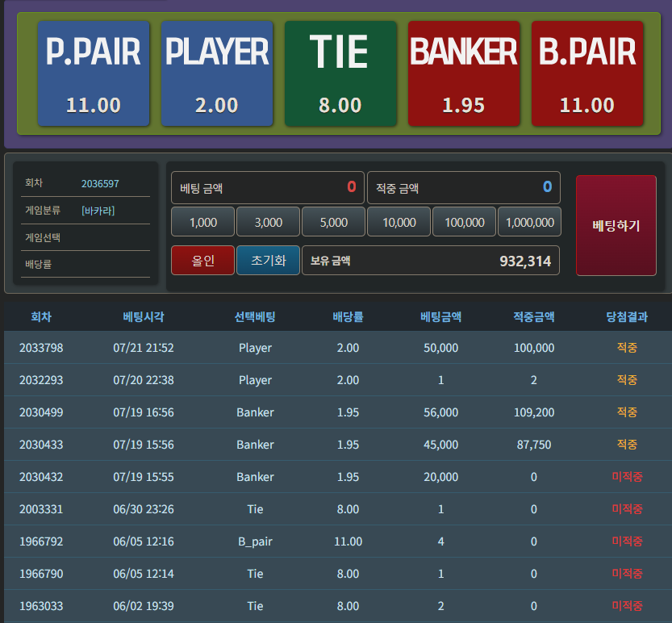Screen dimensions: 672x623
Task: Select the BANKER 1.95 bet tile
Action: 464,73
